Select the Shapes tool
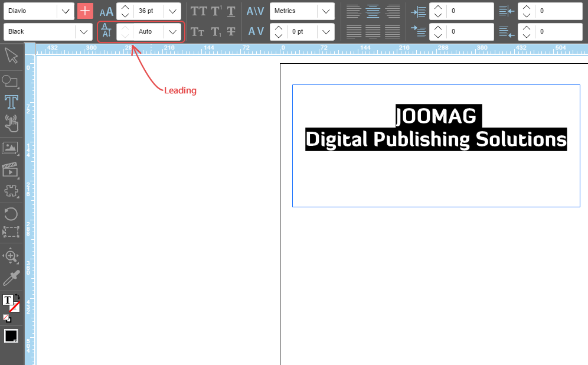 (x=11, y=81)
